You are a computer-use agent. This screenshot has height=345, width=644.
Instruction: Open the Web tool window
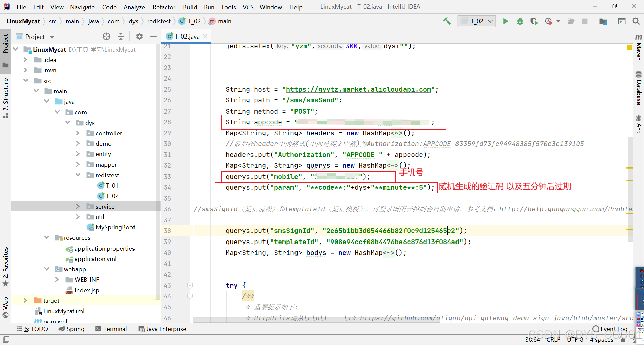[x=5, y=307]
